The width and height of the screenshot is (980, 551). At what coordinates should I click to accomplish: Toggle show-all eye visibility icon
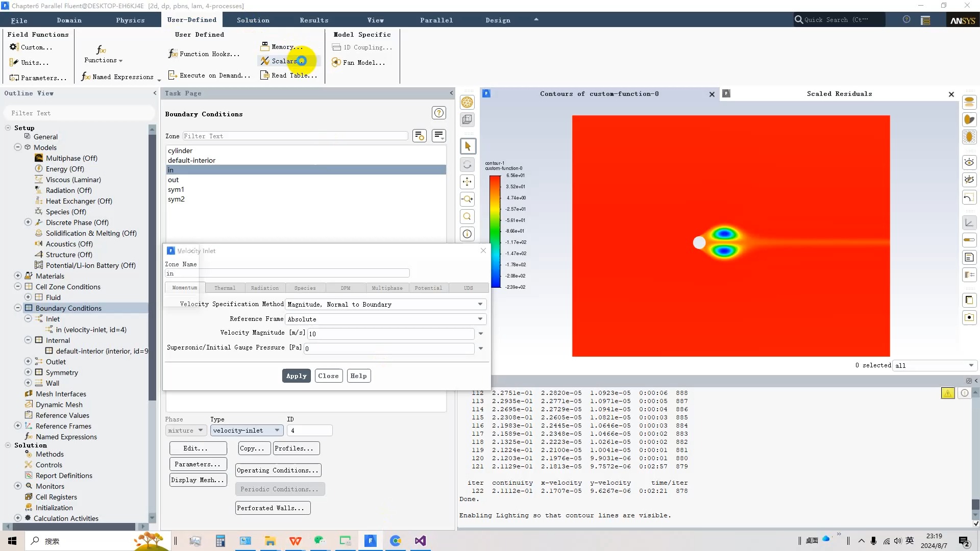point(969,162)
